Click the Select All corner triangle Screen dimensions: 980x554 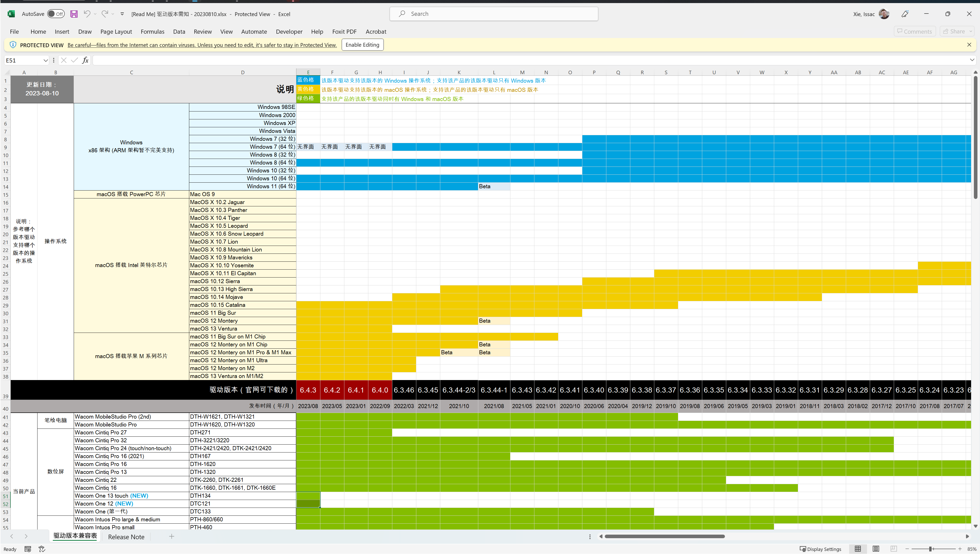7,72
